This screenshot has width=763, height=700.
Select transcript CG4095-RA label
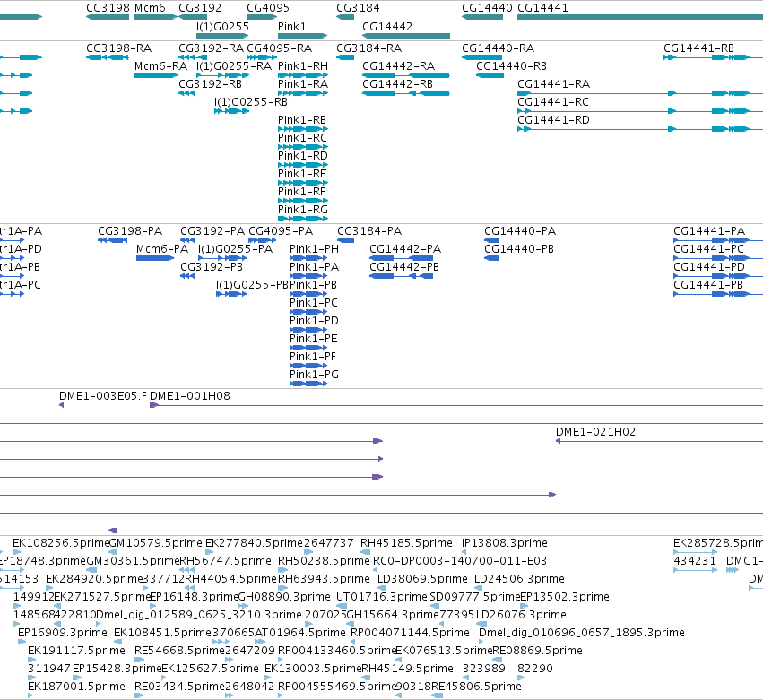click(280, 48)
